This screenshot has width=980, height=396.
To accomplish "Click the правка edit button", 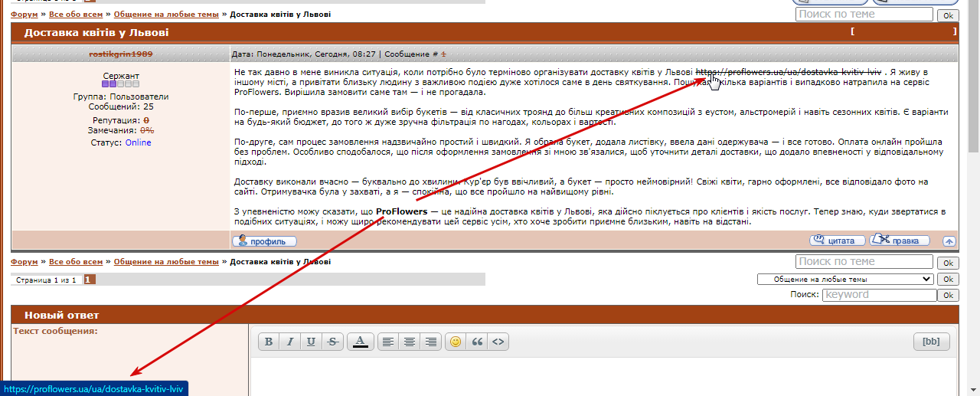I will (x=900, y=240).
